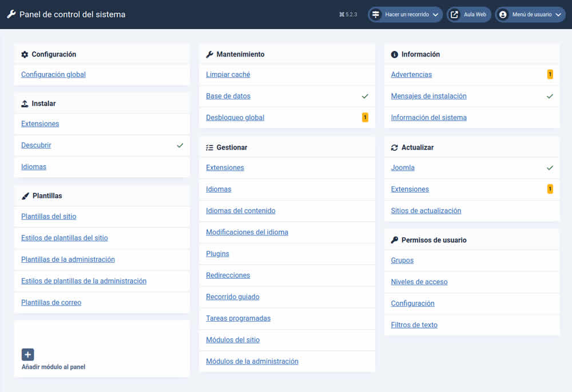
Task: Click the upload icon next to Instalar
Action: 25,103
